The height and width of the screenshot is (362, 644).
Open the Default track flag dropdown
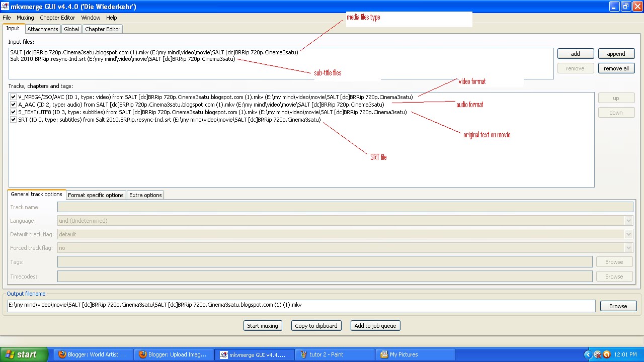[628, 234]
